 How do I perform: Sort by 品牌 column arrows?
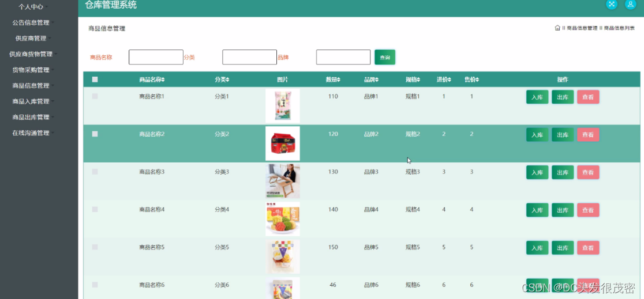[x=377, y=80]
